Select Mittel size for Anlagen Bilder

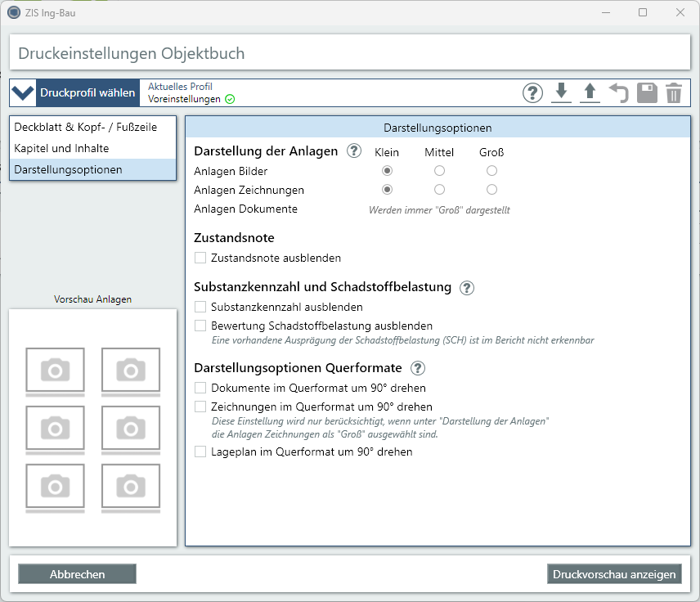point(439,171)
